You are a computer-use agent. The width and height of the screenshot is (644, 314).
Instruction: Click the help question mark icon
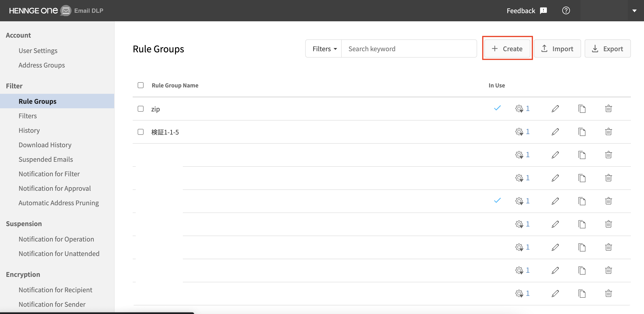coord(566,10)
